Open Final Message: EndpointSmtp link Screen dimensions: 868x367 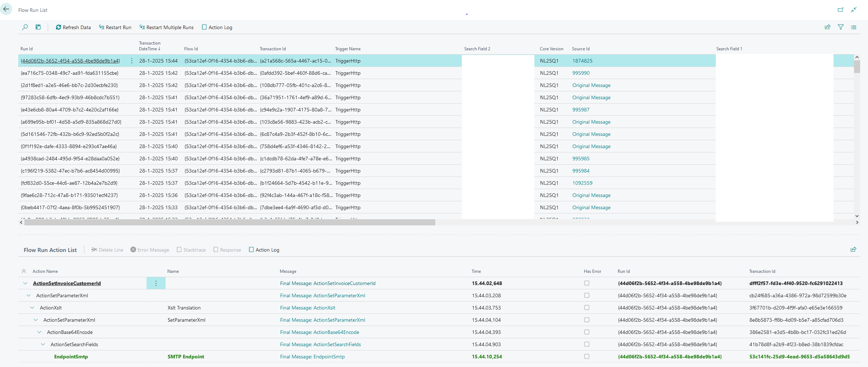(312, 357)
